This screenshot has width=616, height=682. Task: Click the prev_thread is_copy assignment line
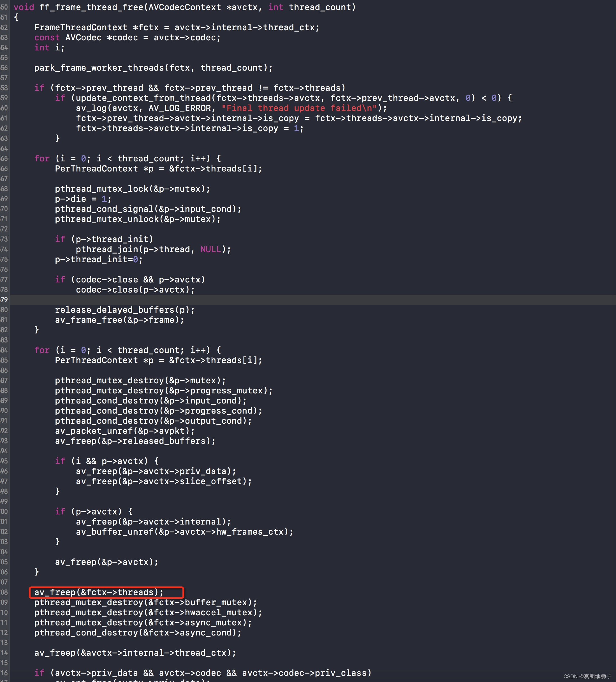coord(299,119)
